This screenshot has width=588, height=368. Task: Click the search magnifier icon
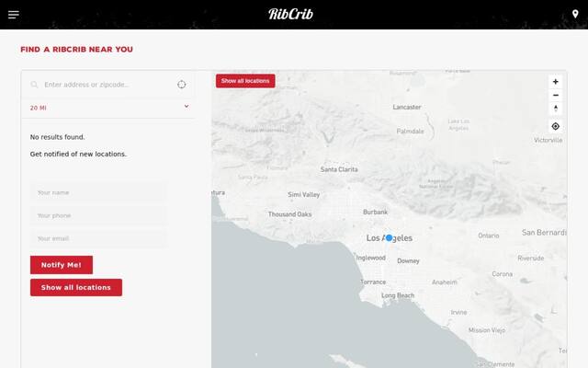[x=34, y=85]
